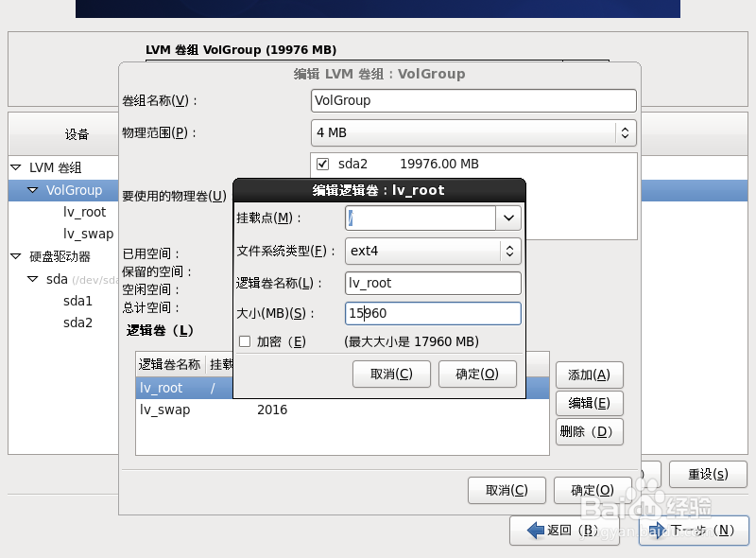Click the 编辑 button
The width and height of the screenshot is (756, 558).
[589, 403]
